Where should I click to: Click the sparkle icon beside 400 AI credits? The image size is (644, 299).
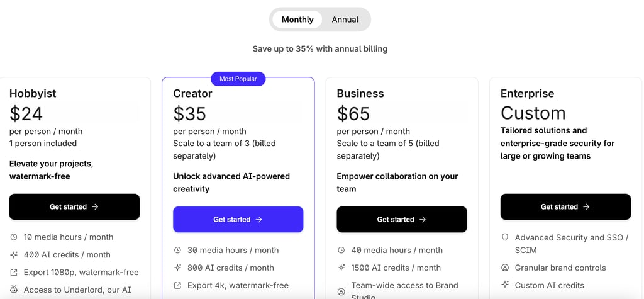(14, 255)
